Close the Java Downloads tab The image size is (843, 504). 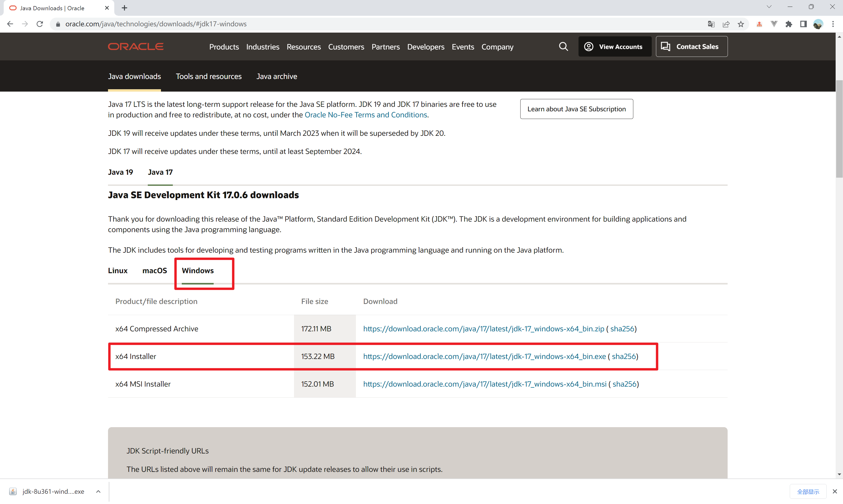click(107, 8)
